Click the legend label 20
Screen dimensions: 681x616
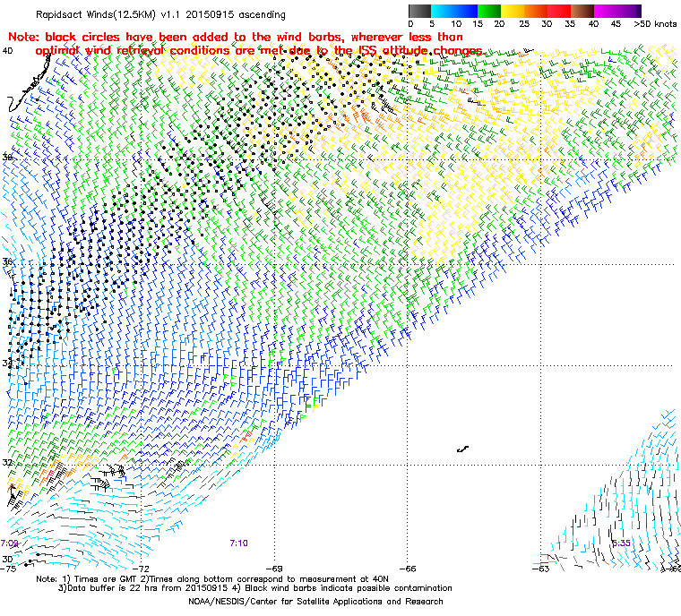[x=499, y=24]
